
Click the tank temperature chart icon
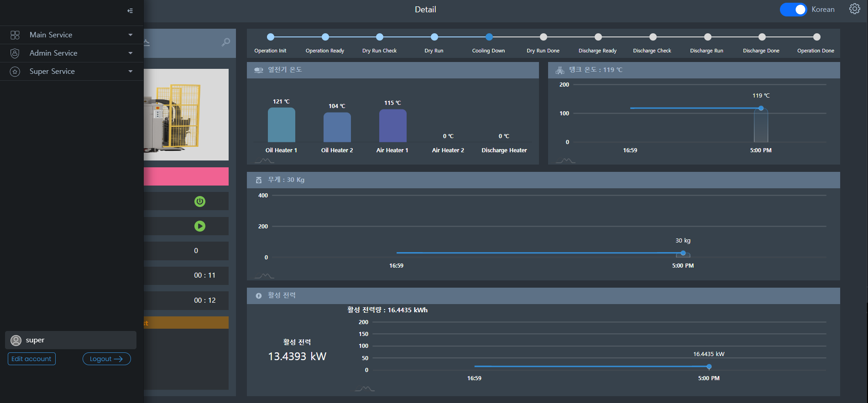click(565, 160)
